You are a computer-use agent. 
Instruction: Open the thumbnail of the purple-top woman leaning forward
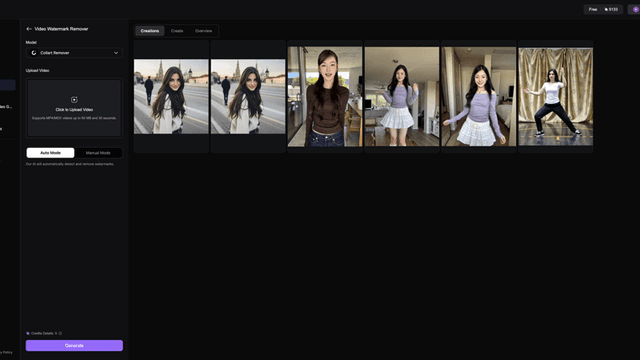[x=479, y=96]
